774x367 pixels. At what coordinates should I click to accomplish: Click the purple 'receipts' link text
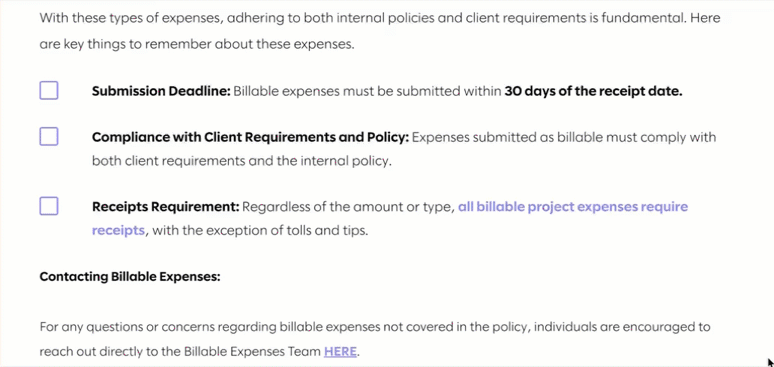(118, 231)
